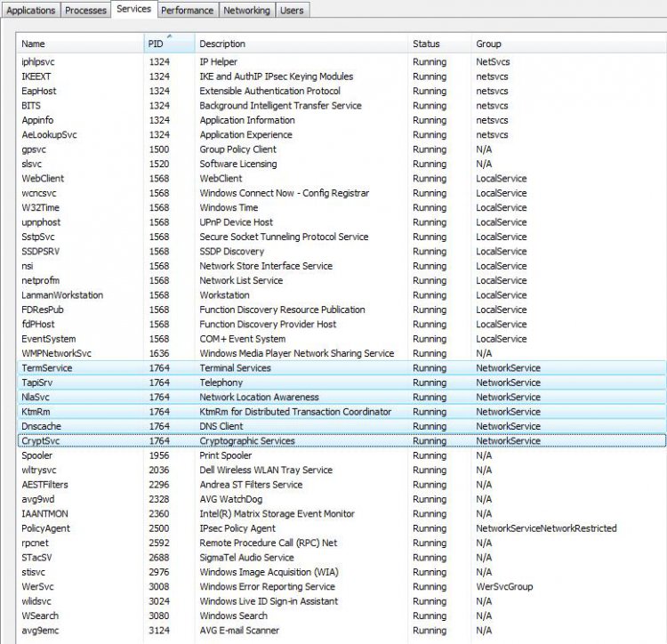
Task: Click the WerSvcGroup group cell
Action: (504, 586)
